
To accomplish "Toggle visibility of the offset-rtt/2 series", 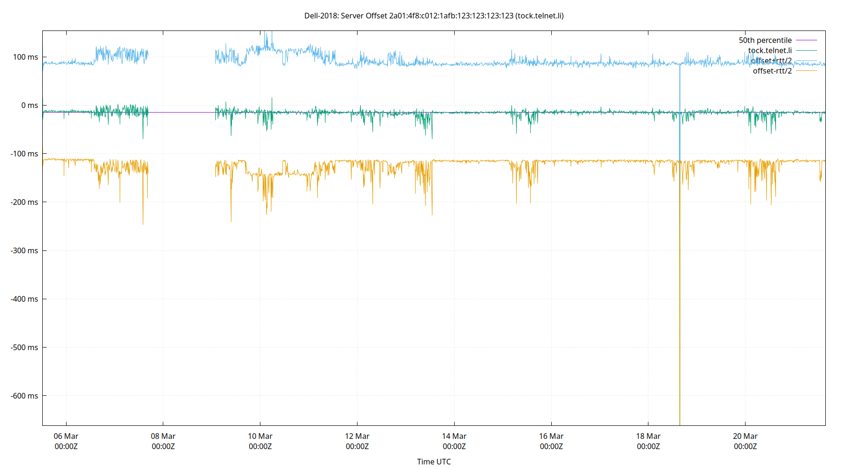I will click(x=772, y=71).
